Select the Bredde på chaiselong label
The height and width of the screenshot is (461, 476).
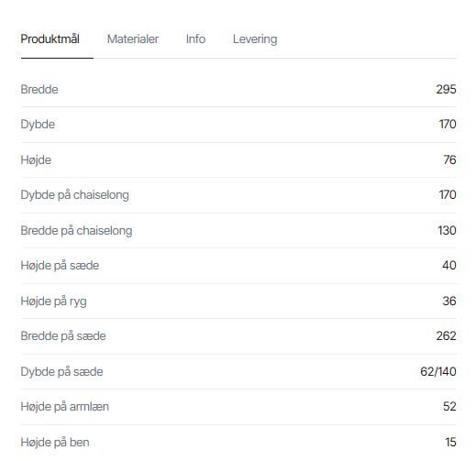[76, 231]
